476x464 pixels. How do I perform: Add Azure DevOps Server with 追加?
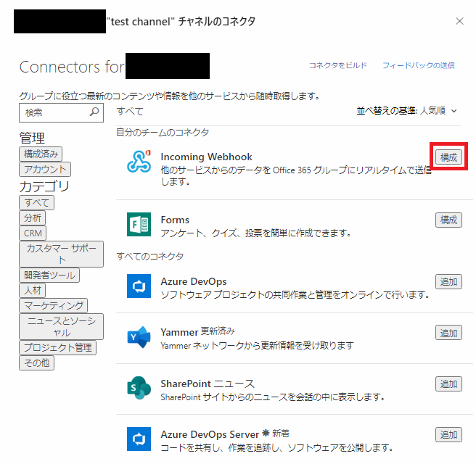pos(448,434)
